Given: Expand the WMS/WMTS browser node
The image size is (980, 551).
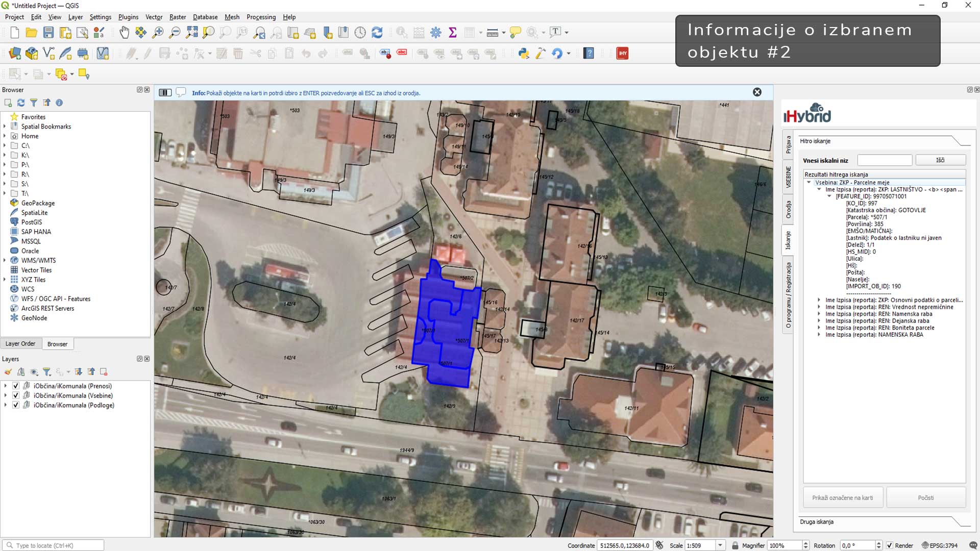Looking at the screenshot, I should coord(5,260).
